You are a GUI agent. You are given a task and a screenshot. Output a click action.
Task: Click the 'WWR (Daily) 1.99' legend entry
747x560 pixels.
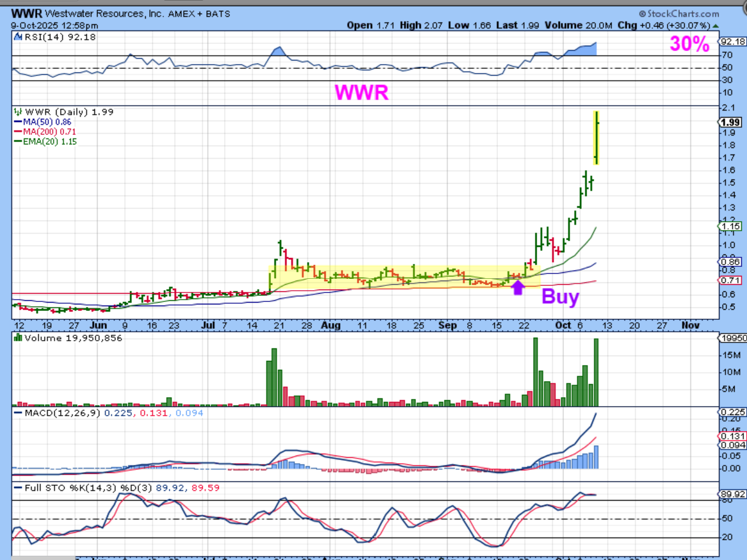point(64,111)
